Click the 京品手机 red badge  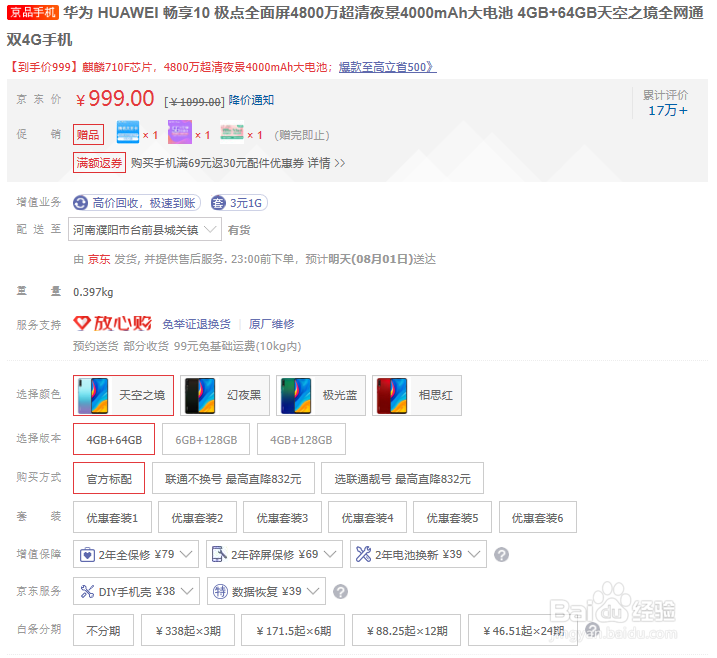33,12
